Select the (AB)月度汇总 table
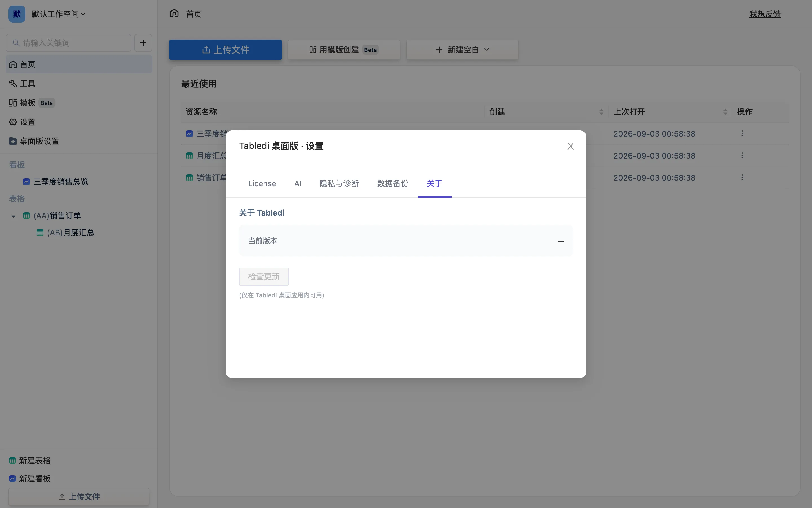The image size is (812, 508). tap(70, 233)
